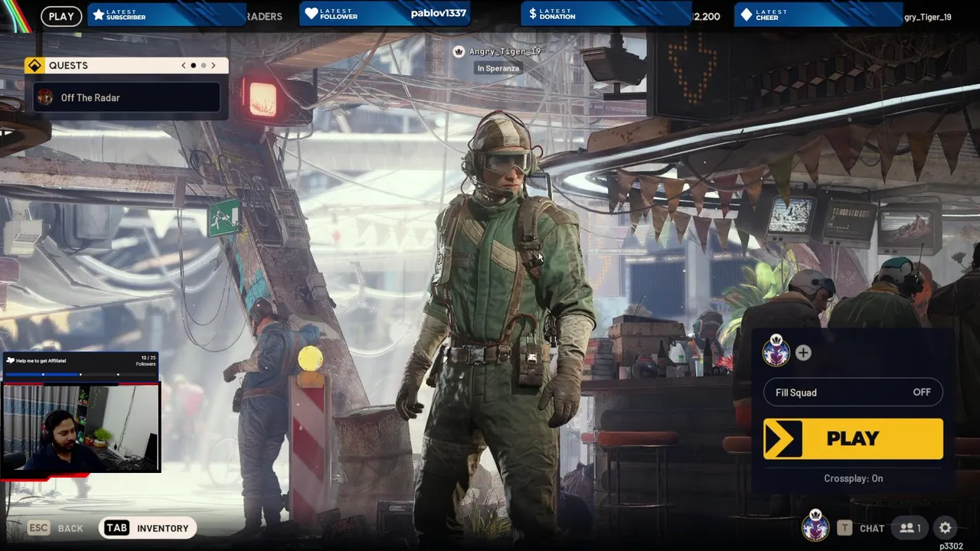This screenshot has height=551, width=980.
Task: Click the QUESTS header label
Action: 68,66
